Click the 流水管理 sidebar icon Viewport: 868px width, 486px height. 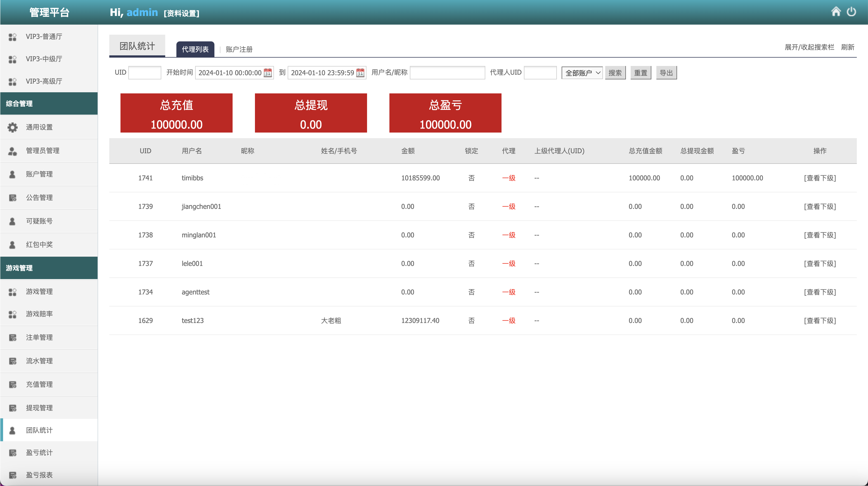click(x=13, y=361)
